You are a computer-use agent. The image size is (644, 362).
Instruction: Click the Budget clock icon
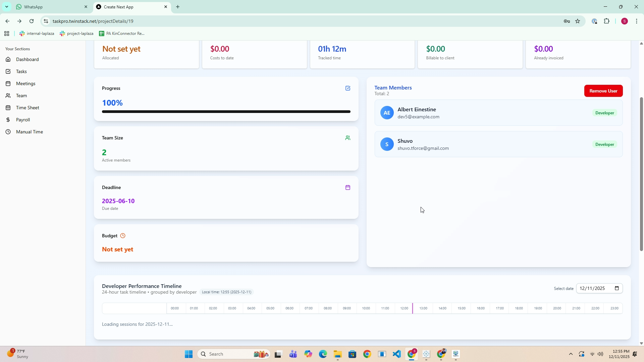pos(123,236)
